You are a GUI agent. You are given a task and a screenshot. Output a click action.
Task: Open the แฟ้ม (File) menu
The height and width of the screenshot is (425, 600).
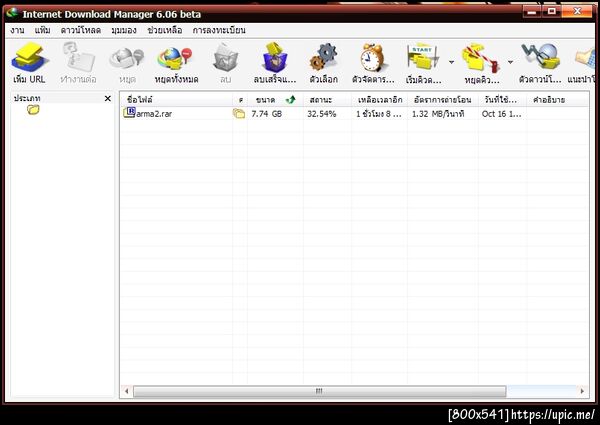42,30
